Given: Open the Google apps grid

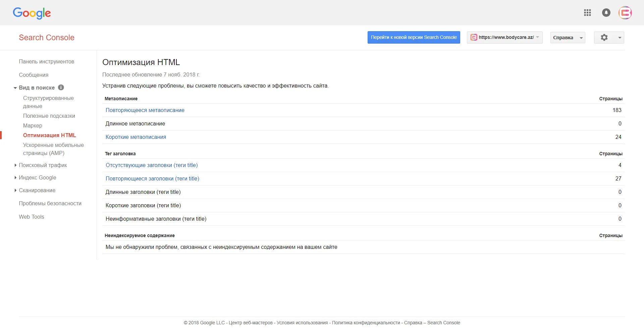Looking at the screenshot, I should pos(587,13).
